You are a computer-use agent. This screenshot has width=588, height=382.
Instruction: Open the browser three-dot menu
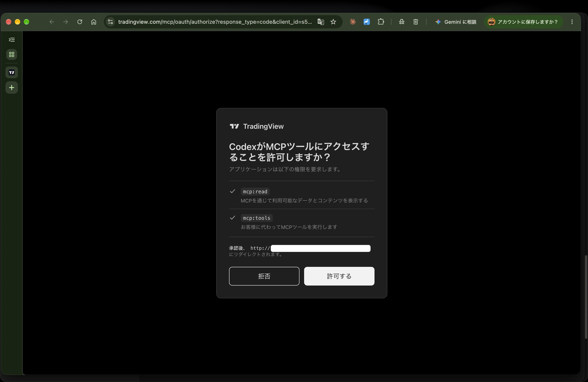(x=572, y=22)
